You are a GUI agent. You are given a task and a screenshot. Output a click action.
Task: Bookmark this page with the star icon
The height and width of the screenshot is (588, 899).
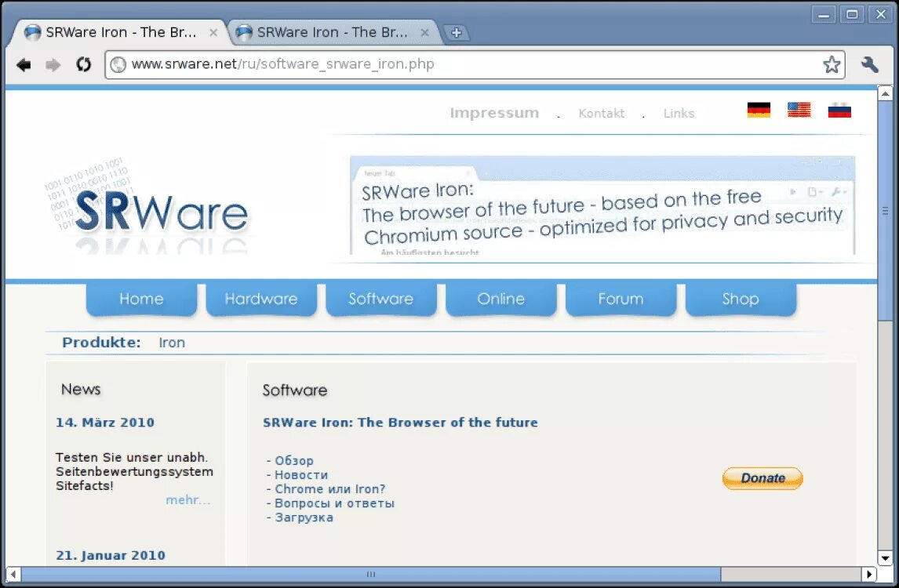click(832, 64)
